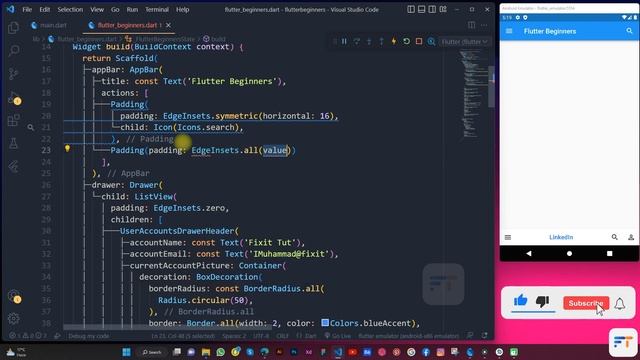The height and width of the screenshot is (360, 640).
Task: Open editor More Actions ellipsis
Action: point(484,25)
